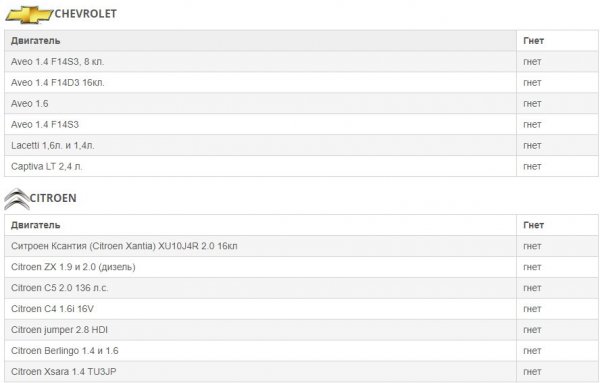This screenshot has height=383, width=600.
Task: Click the Citroen double chevron logo
Action: 17,199
